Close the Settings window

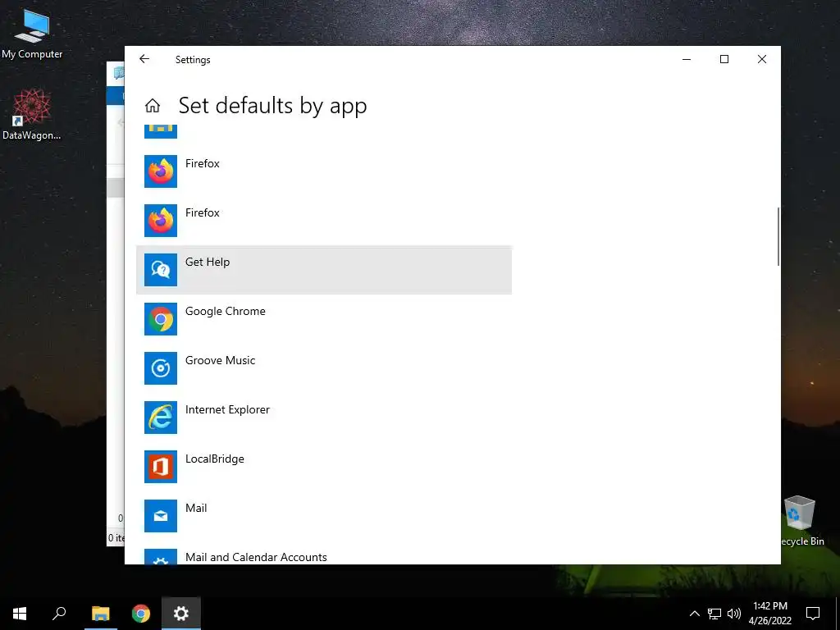coord(762,59)
